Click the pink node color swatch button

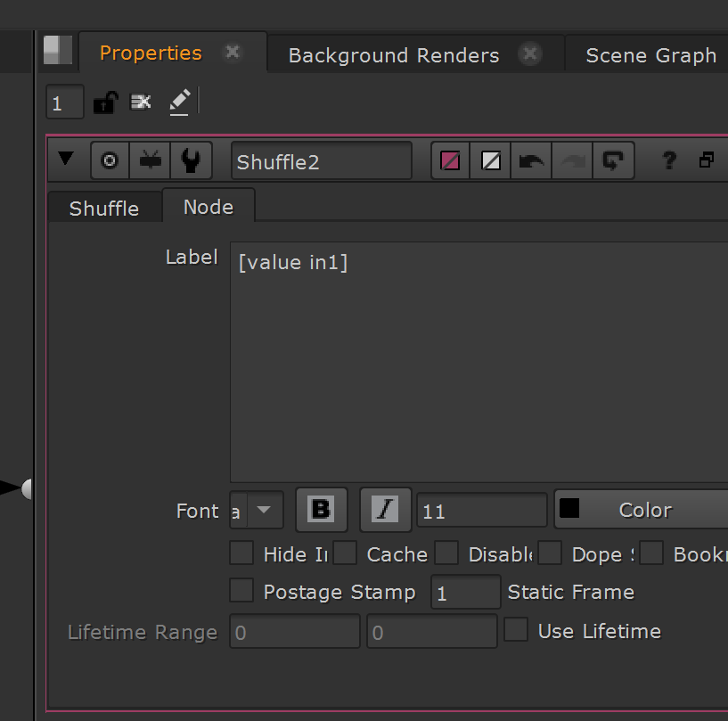[450, 161]
